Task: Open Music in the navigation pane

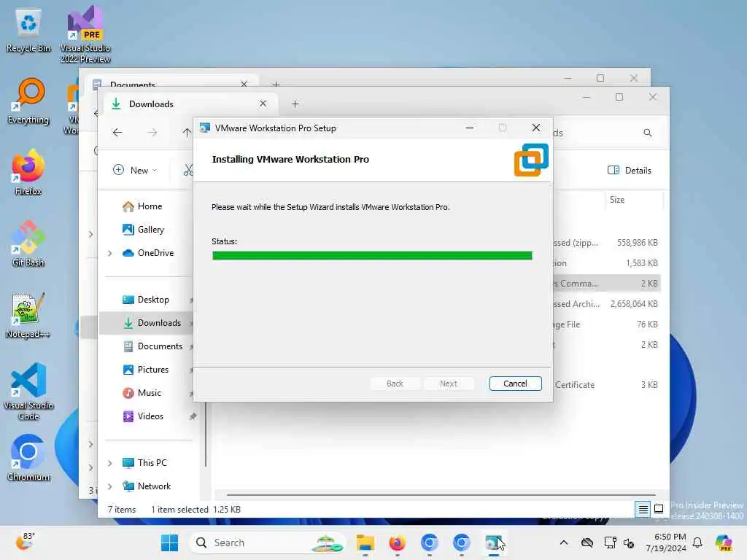Action: 147,393
